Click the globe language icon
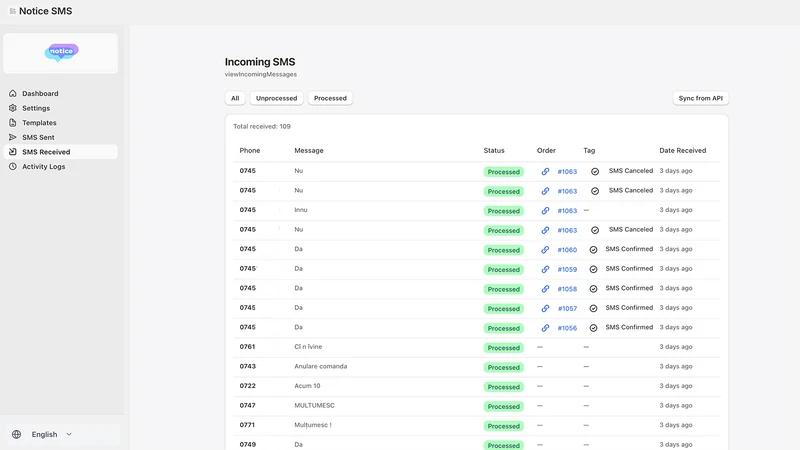 (16, 434)
